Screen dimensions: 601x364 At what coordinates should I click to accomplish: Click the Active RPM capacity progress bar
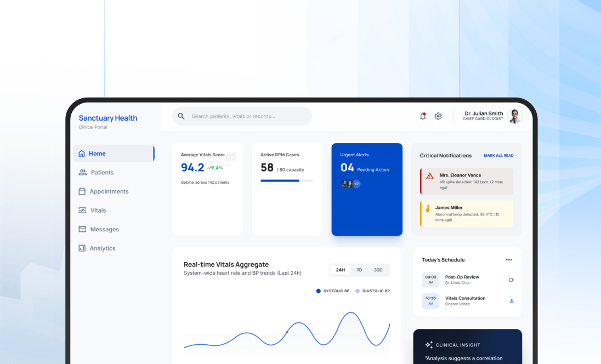click(x=287, y=180)
